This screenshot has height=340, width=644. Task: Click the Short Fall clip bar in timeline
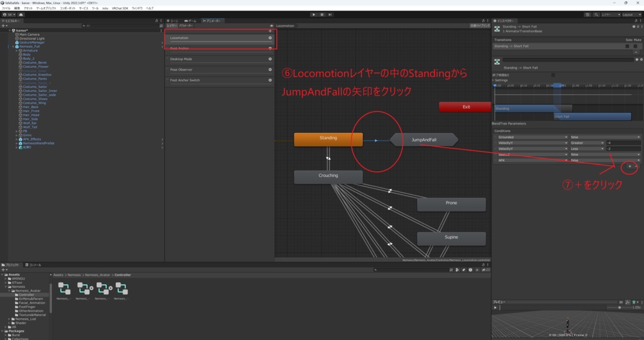tap(592, 116)
